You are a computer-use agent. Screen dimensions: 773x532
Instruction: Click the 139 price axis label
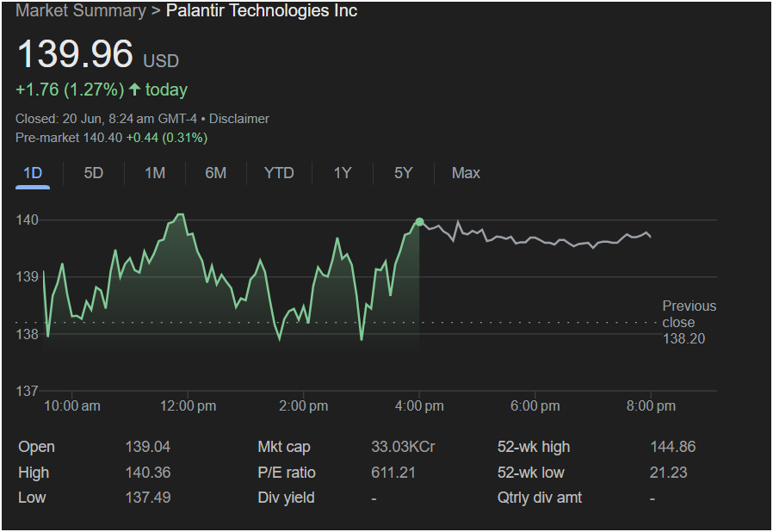tap(27, 276)
